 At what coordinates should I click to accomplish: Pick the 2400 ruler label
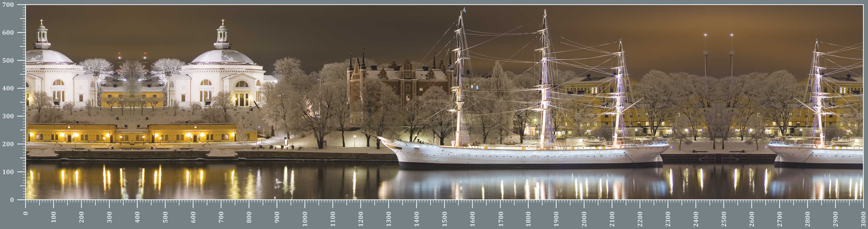click(696, 219)
